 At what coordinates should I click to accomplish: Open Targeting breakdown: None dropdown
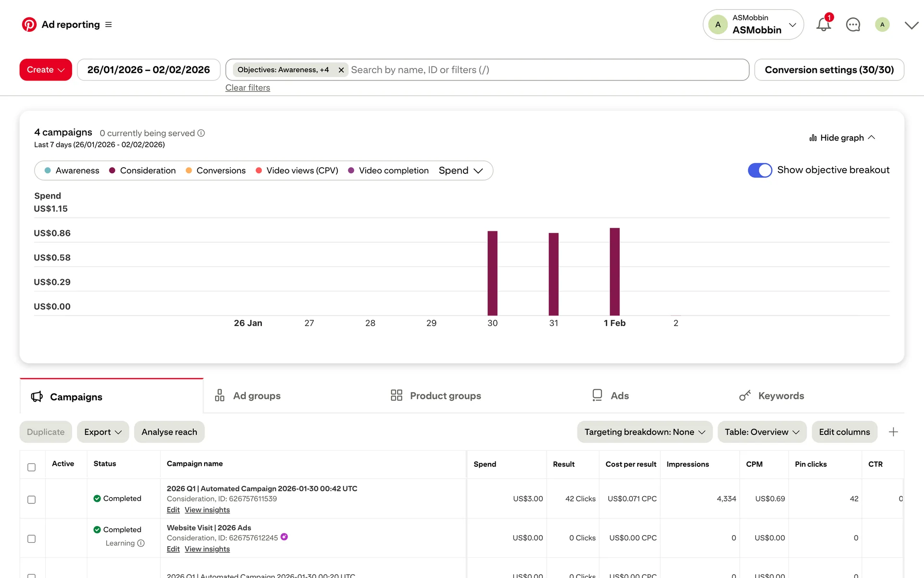click(644, 432)
